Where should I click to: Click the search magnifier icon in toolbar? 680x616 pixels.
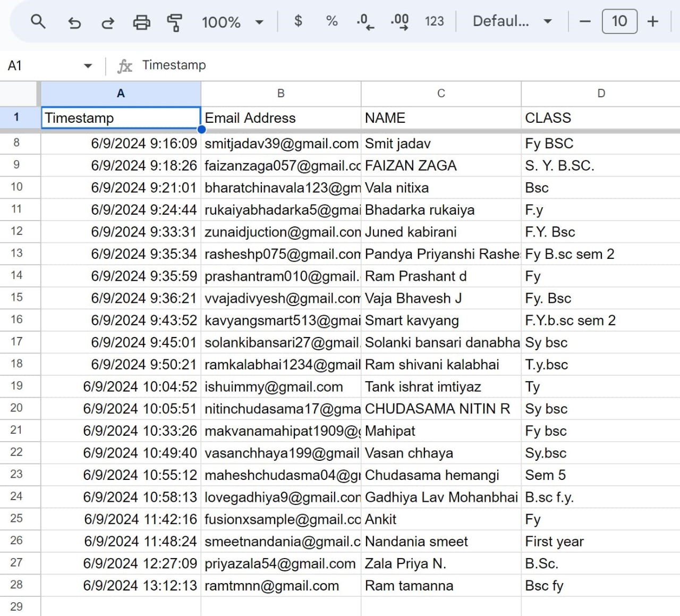(38, 22)
